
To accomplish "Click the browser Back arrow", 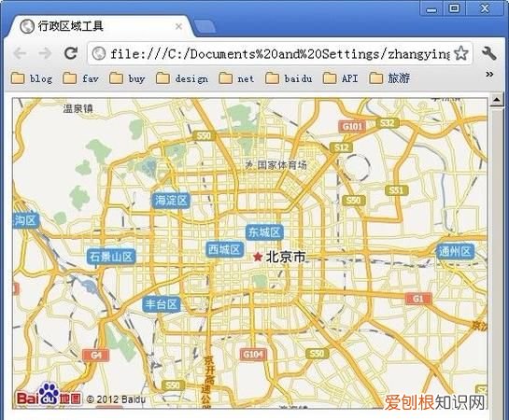I will click(x=21, y=53).
